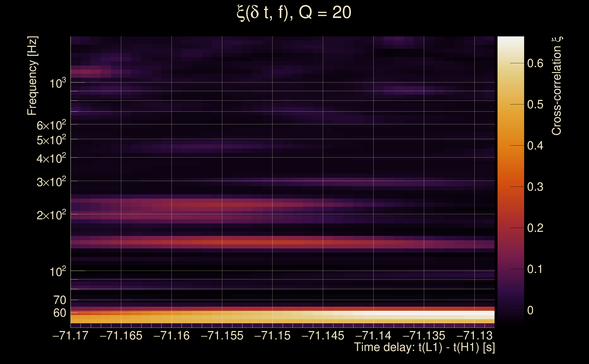589x364 pixels.
Task: Click the -71.17 x-axis tick label
Action: pos(70,336)
